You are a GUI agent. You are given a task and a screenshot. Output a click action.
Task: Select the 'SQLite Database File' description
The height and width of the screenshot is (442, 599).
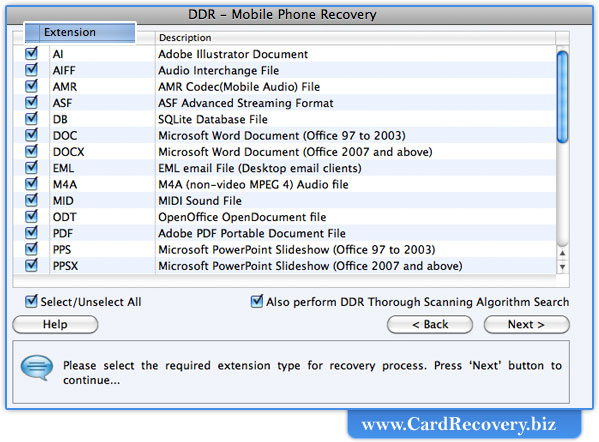pos(213,120)
